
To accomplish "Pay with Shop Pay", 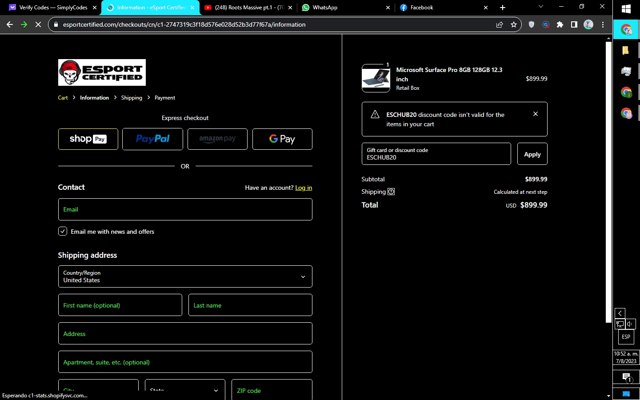I will [x=88, y=139].
